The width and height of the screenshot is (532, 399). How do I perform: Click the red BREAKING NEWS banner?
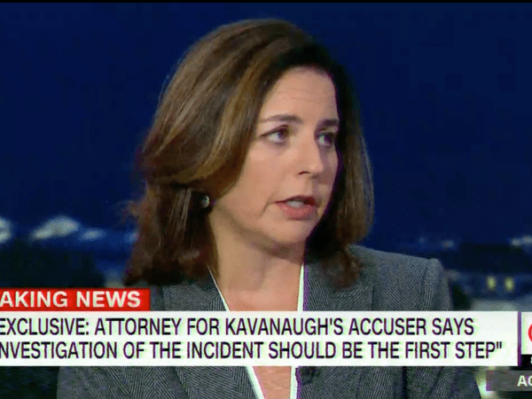coord(74,300)
